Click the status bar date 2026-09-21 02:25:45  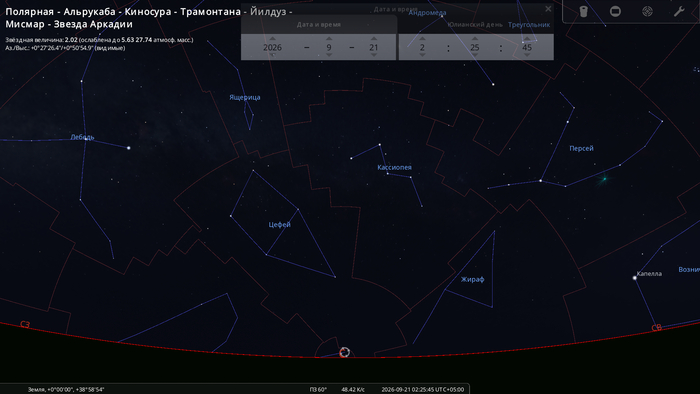(422, 390)
